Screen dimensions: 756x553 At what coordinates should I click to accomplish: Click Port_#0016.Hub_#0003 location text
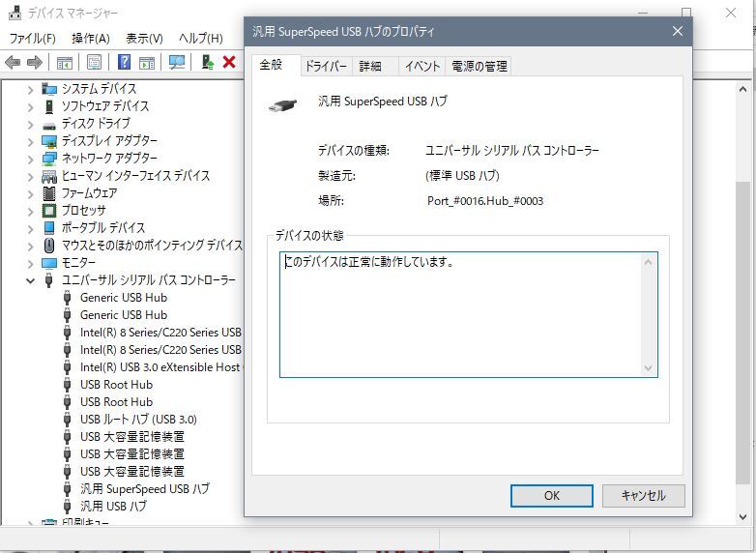pos(485,201)
